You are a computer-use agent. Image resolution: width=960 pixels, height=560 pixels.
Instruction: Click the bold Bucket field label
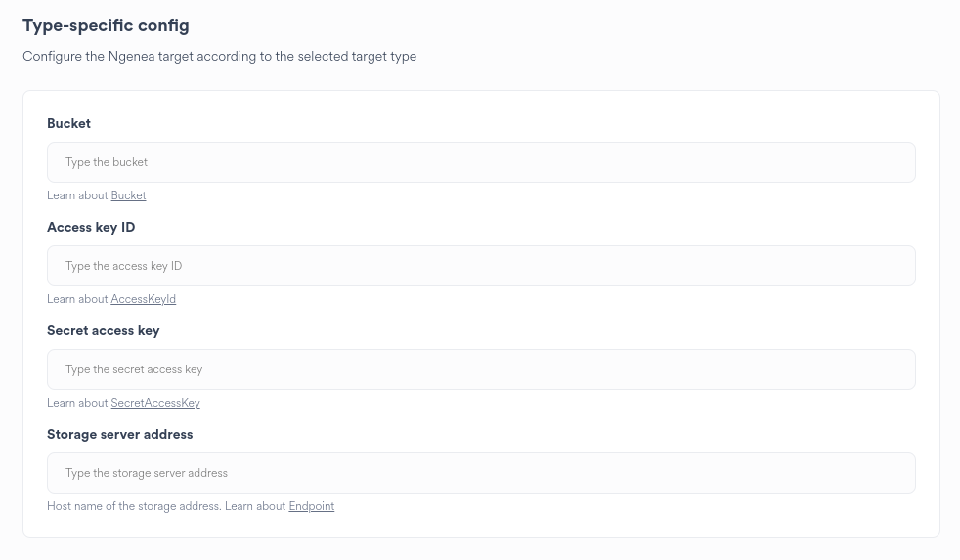pyautogui.click(x=68, y=123)
